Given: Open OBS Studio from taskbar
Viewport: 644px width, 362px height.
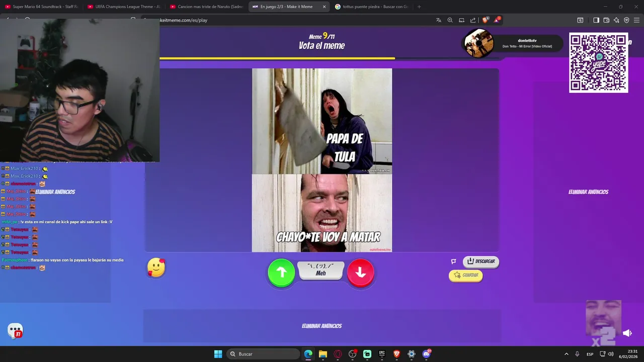Looking at the screenshot, I should pyautogui.click(x=353, y=354).
